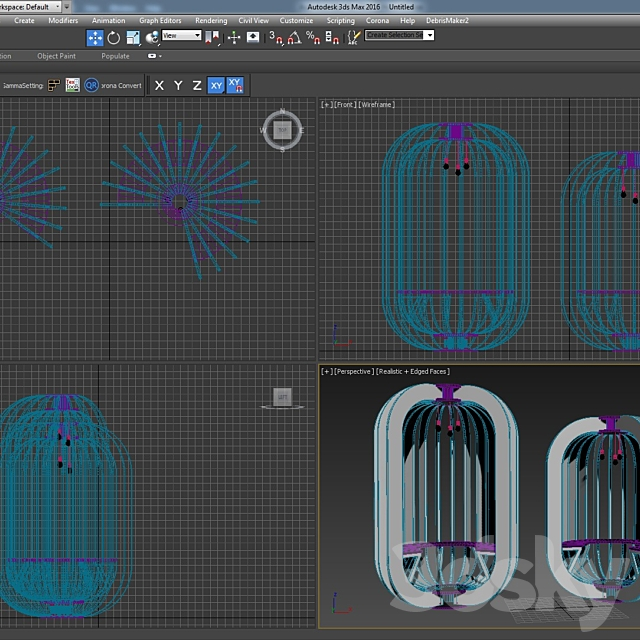Open the Perspective viewport [+] menu

[326, 371]
